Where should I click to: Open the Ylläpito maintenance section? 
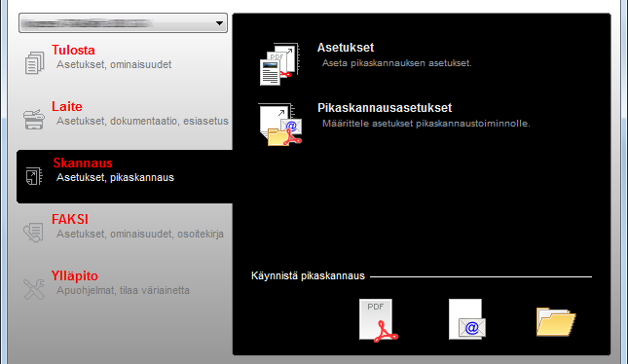pyautogui.click(x=75, y=275)
